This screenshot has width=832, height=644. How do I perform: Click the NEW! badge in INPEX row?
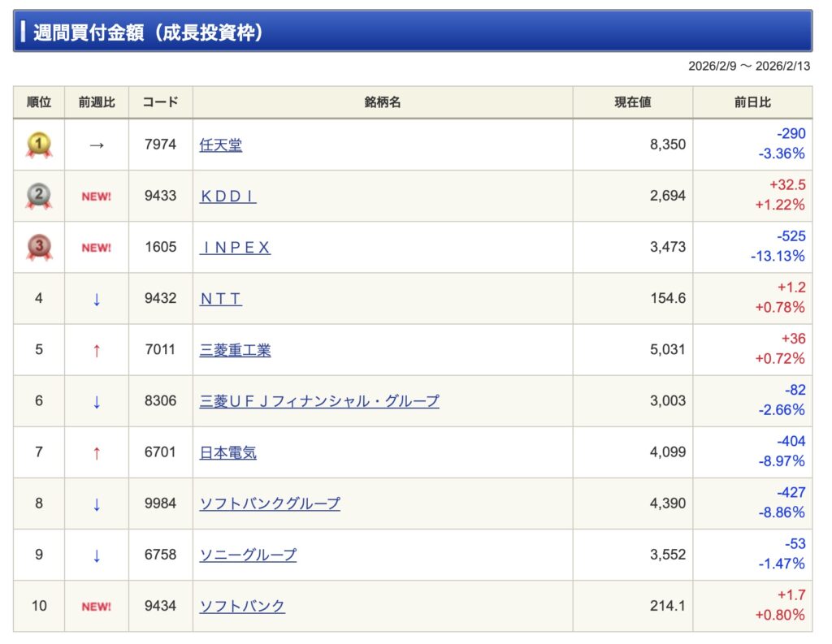click(96, 248)
